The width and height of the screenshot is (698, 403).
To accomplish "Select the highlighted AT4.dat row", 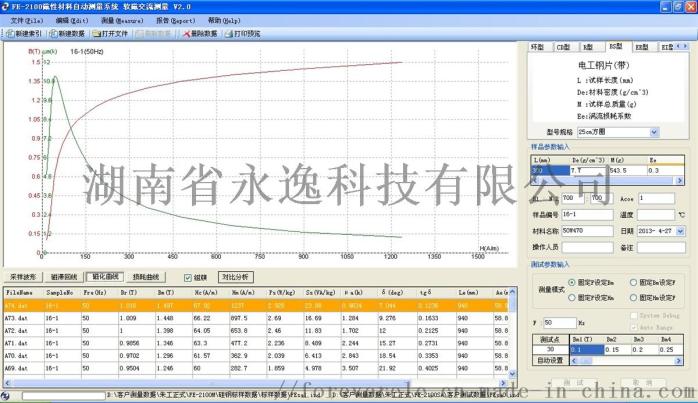I will (x=256, y=305).
